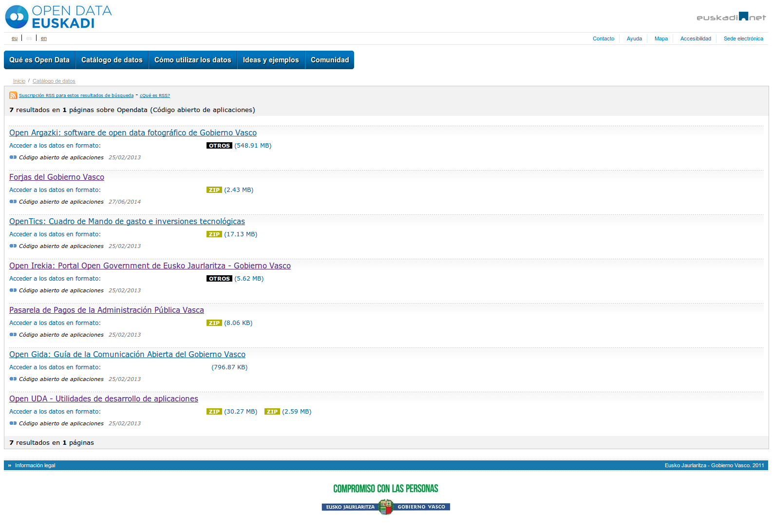
Task: Download the OTROS file for Open Irekia
Action: click(219, 279)
